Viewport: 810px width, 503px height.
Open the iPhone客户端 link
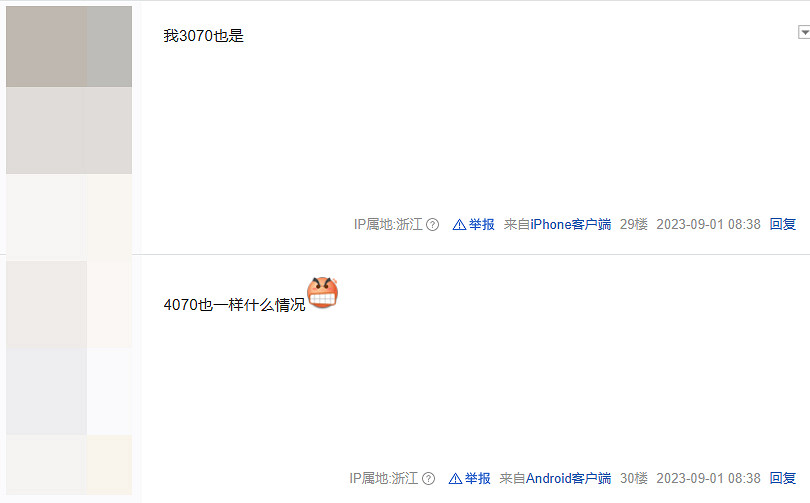point(571,225)
